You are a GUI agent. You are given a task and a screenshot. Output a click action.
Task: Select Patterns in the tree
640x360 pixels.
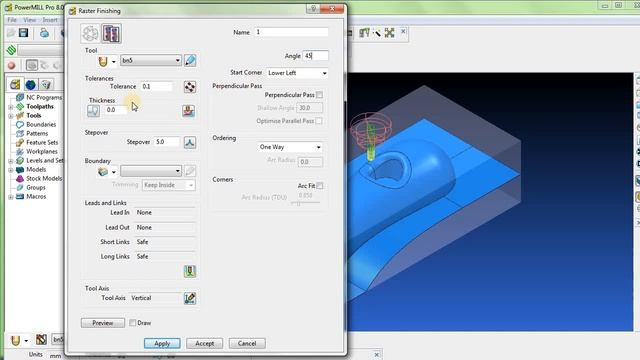(x=37, y=133)
